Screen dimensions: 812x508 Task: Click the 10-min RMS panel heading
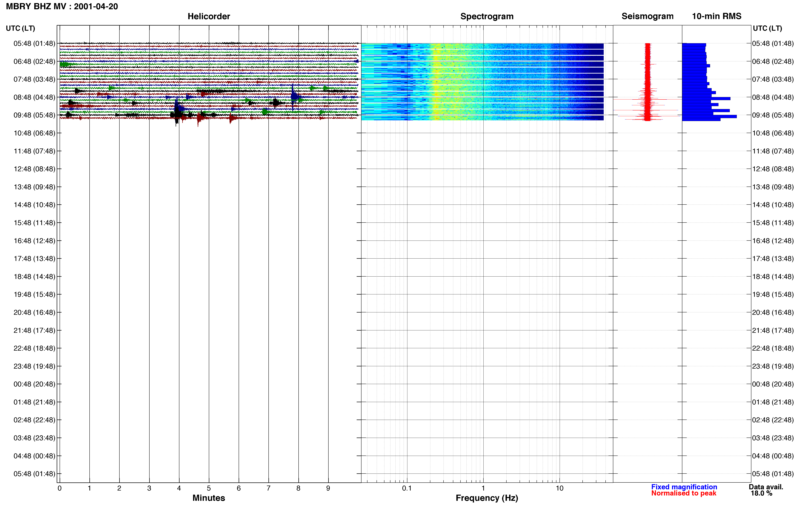716,16
